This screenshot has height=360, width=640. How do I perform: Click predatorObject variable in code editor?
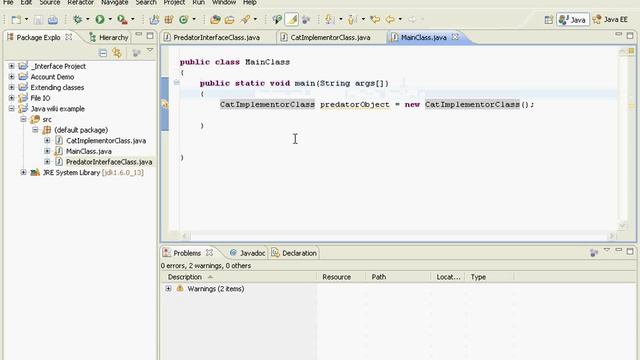point(355,104)
